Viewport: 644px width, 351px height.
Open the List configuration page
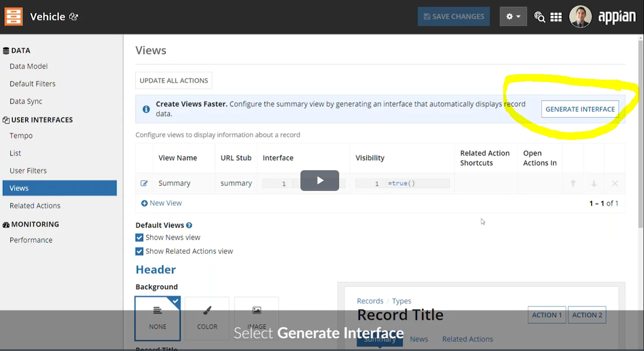click(15, 153)
